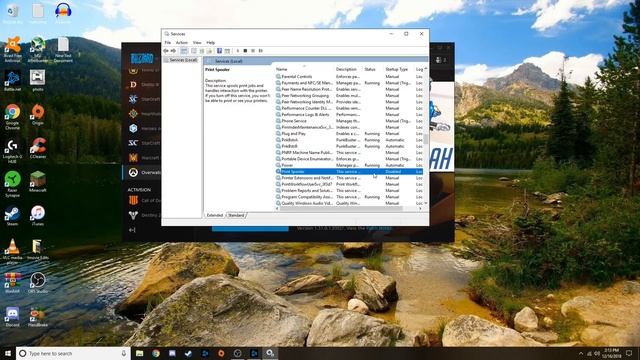This screenshot has width=640, height=360.
Task: Open the Battle.net desktop shortcut
Action: pyautogui.click(x=12, y=81)
